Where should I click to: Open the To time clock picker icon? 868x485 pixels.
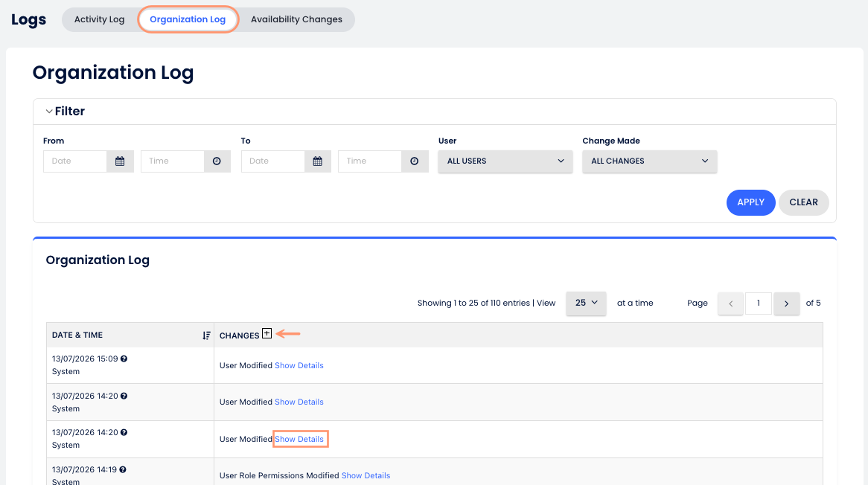(415, 161)
